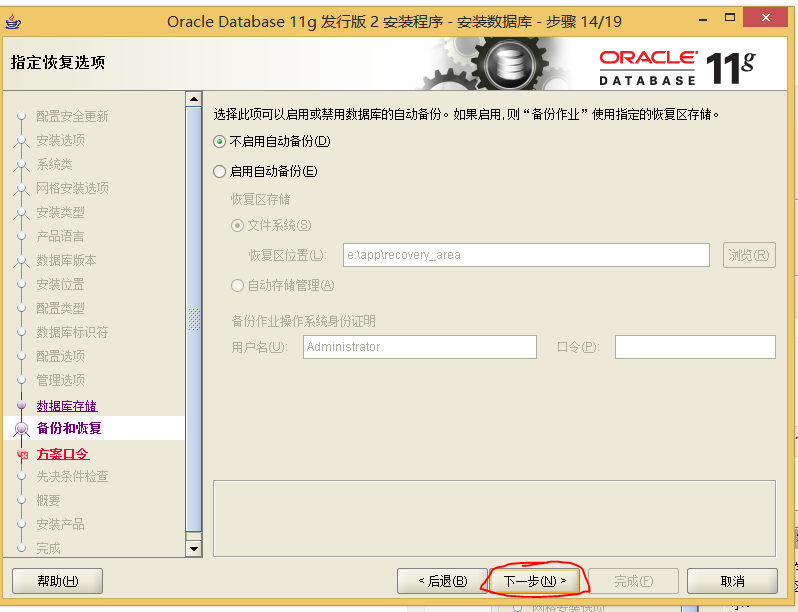This screenshot has width=798, height=612.
Task: Click the 配置选项 step
Action: point(60,356)
